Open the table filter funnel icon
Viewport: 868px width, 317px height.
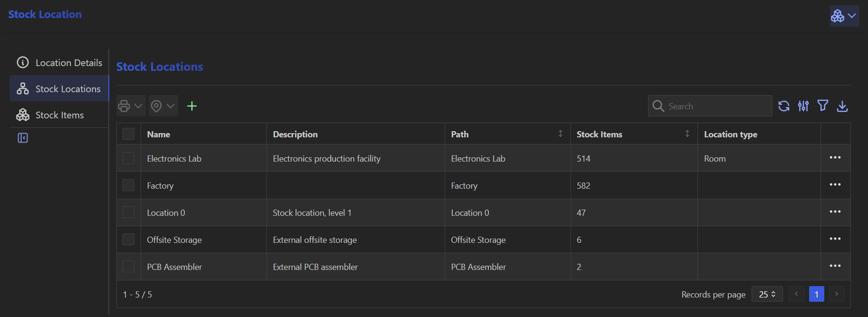pyautogui.click(x=823, y=106)
